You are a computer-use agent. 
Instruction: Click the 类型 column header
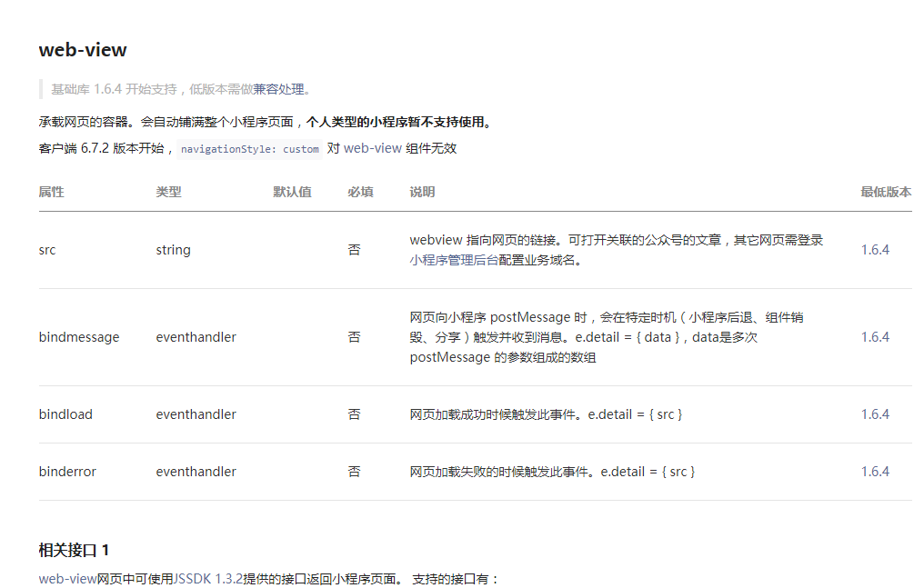pyautogui.click(x=168, y=192)
